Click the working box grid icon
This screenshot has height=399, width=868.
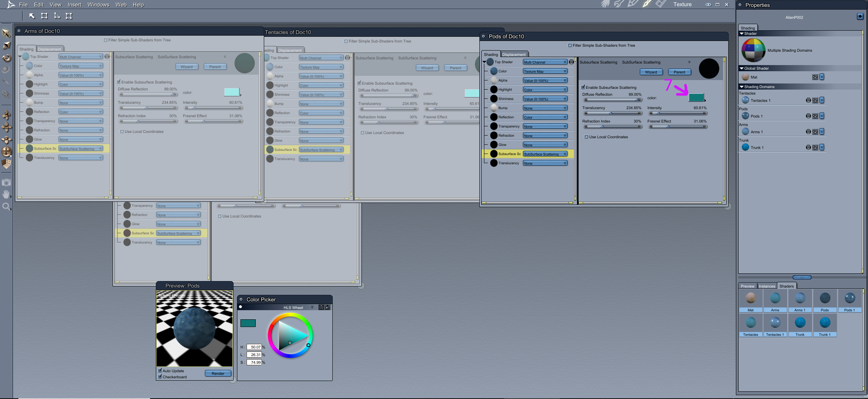pos(6,164)
